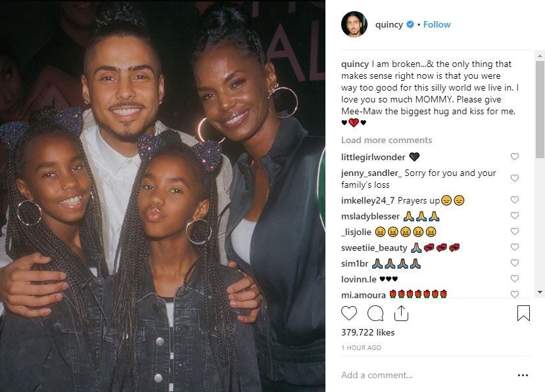Like littlegirlwonder's comment

[x=514, y=156]
